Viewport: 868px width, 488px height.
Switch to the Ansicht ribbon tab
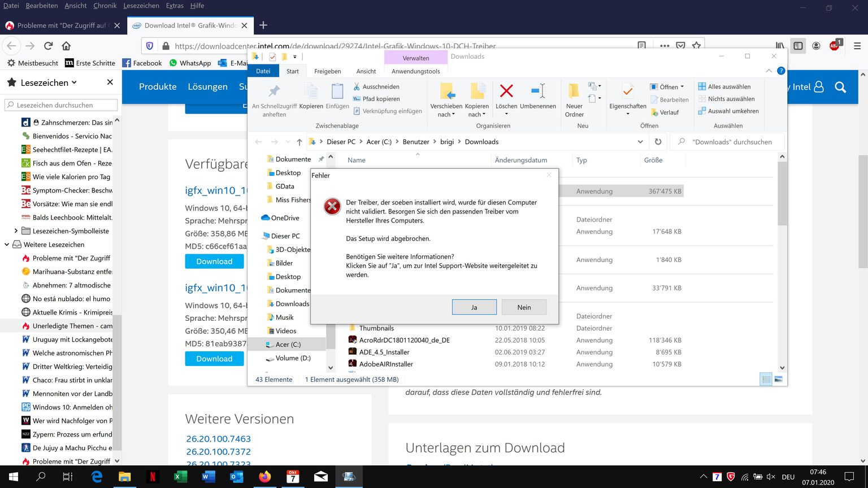pyautogui.click(x=366, y=71)
